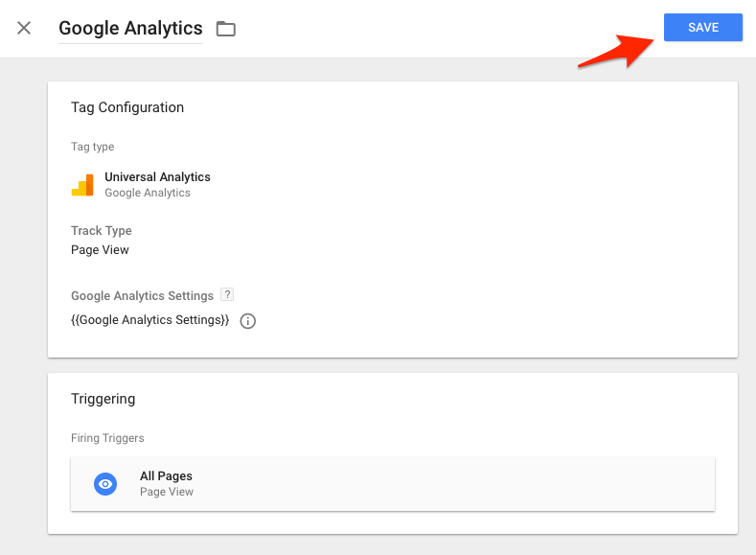Click the "Track Type" label
This screenshot has width=756, height=555.
[102, 231]
